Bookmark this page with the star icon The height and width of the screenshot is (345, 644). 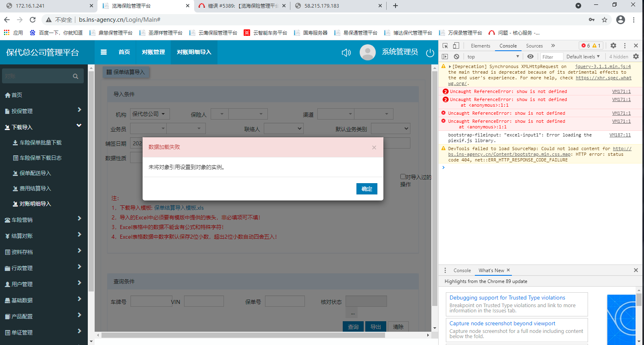click(x=605, y=20)
